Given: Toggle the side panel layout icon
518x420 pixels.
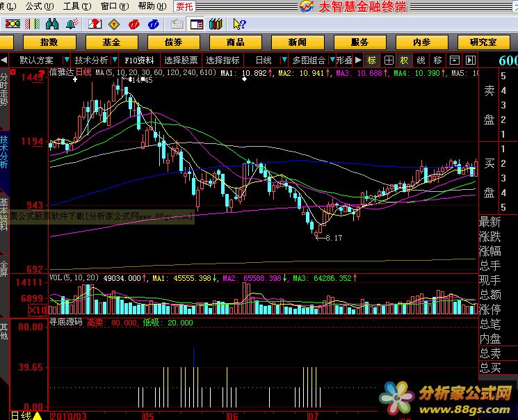Looking at the screenshot, I should pyautogui.click(x=197, y=24).
